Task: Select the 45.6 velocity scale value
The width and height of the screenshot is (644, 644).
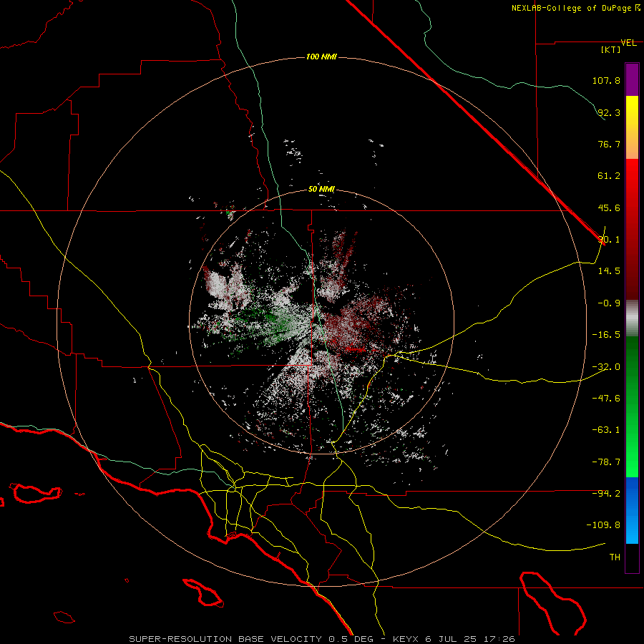Action: [609, 208]
